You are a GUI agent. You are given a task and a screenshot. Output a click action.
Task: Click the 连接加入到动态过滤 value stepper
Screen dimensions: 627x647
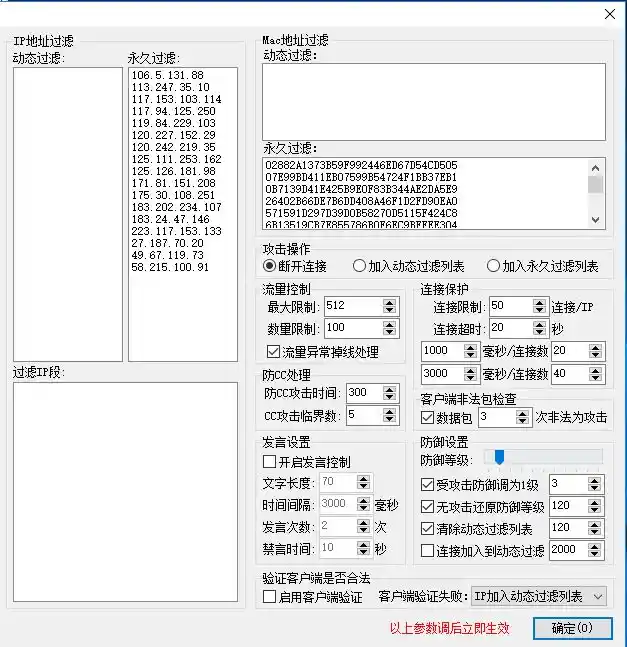pos(594,550)
